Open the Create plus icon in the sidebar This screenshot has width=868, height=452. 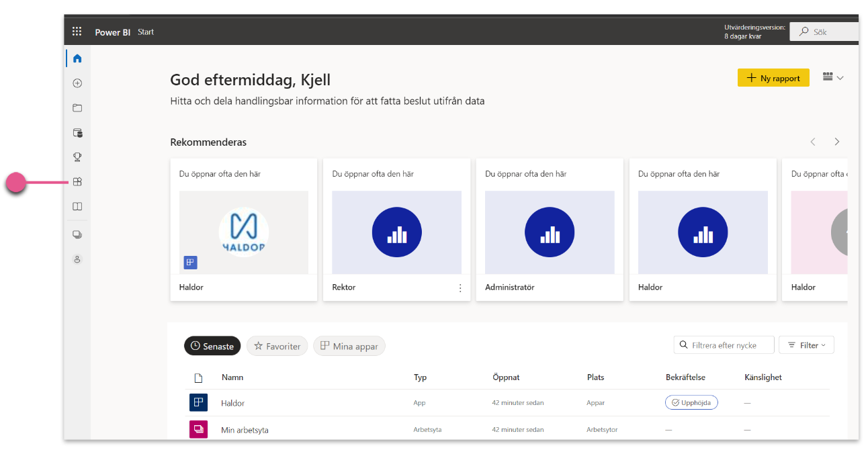pos(77,83)
